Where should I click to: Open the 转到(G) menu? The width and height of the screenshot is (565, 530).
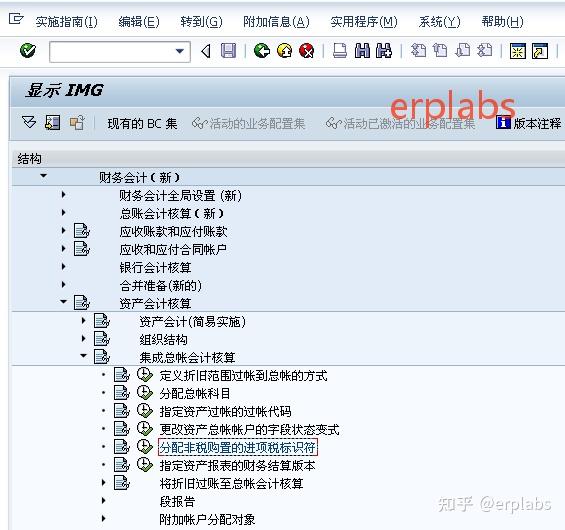(x=201, y=22)
